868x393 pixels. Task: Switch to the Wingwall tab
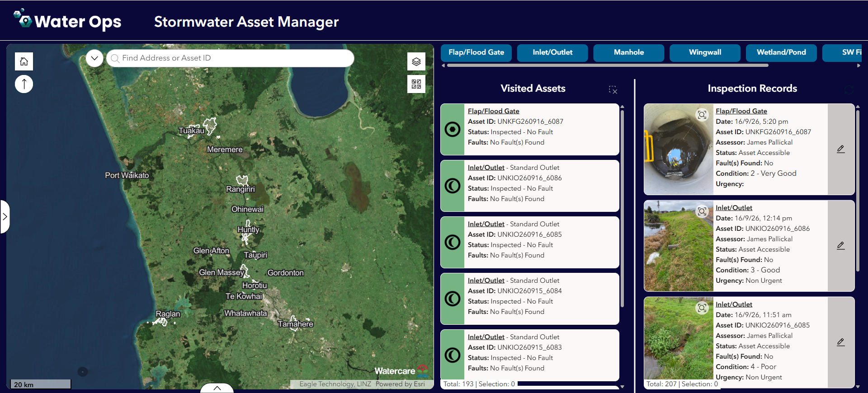point(705,52)
